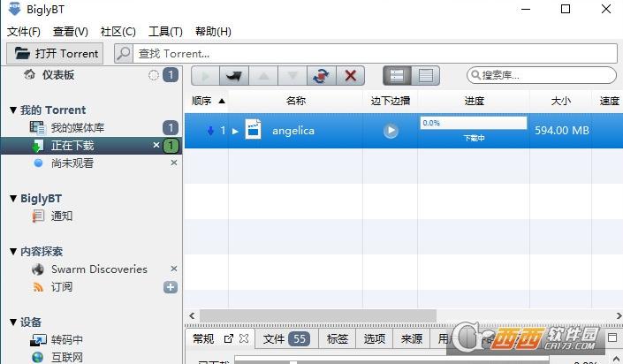Screen dimensions: 623x364
Task: Open the 帮助(H) menu
Action: pos(213,32)
